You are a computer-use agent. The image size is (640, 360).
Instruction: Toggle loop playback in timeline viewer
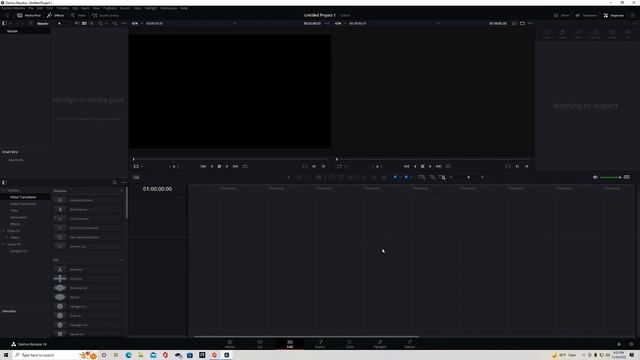[x=448, y=166]
